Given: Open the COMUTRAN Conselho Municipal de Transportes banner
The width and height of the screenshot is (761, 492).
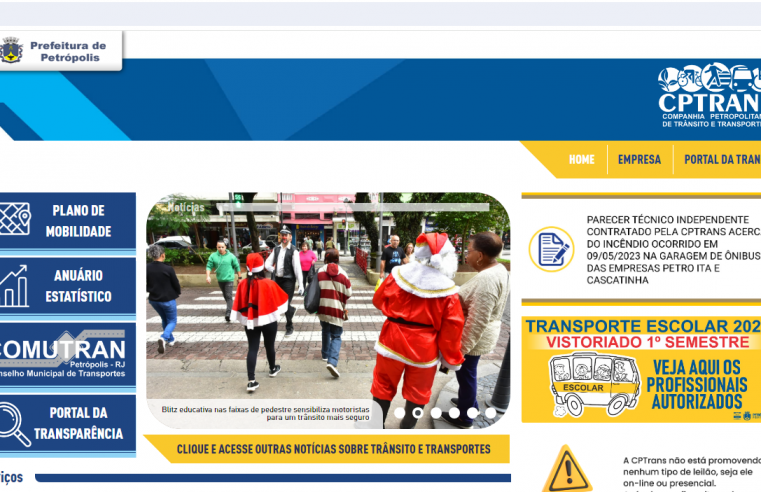Looking at the screenshot, I should (67, 355).
